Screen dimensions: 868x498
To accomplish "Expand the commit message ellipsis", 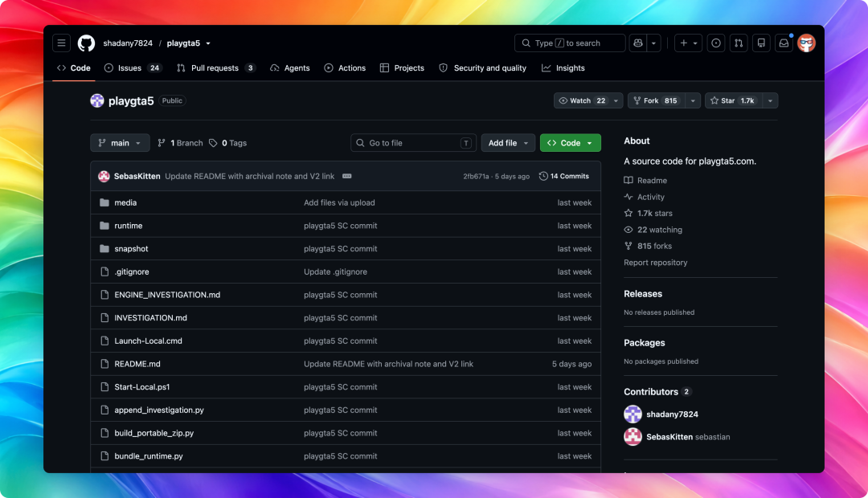I will tap(347, 176).
